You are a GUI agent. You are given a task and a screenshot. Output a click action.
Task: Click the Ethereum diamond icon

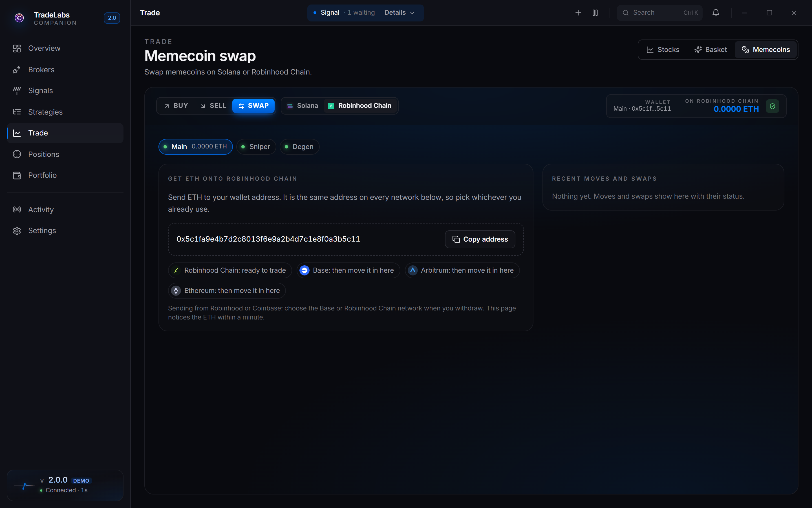[176, 291]
